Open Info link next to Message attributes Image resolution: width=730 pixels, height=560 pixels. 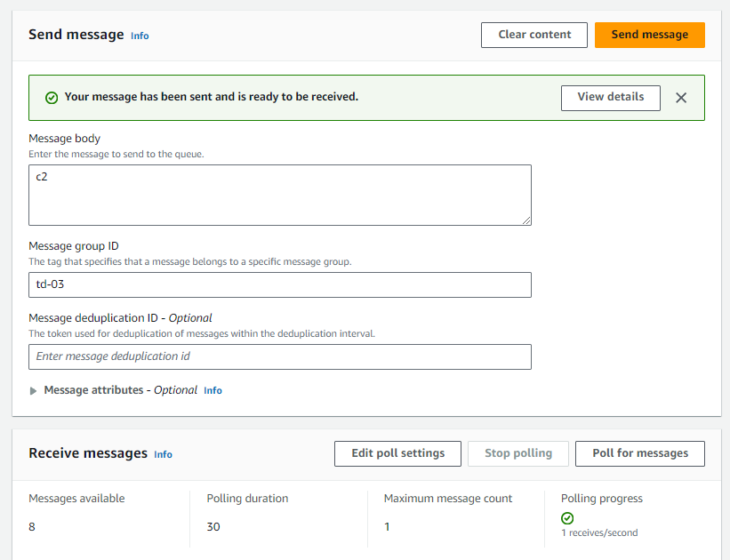[x=213, y=390]
